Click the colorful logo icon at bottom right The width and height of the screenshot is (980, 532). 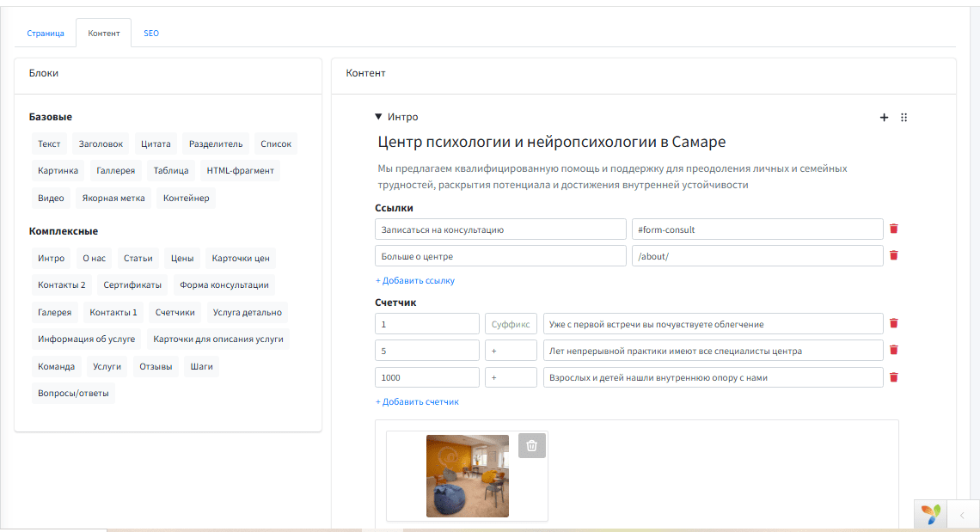(930, 514)
